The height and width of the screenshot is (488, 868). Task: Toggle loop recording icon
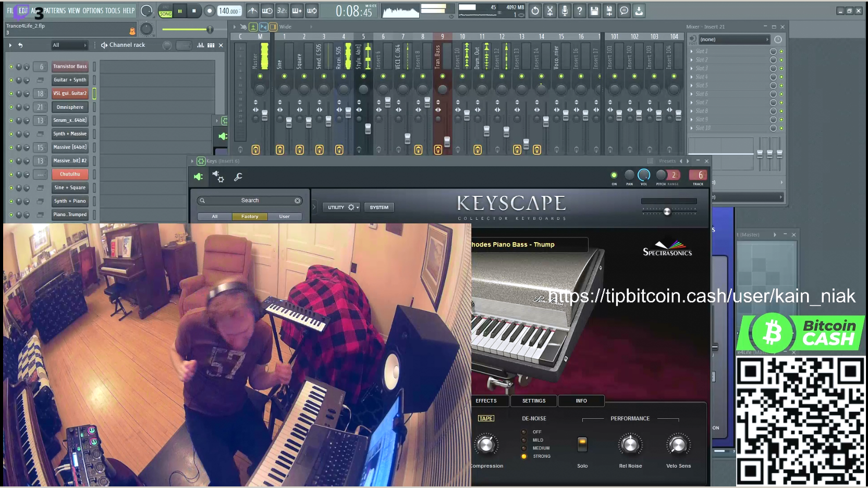pos(312,10)
